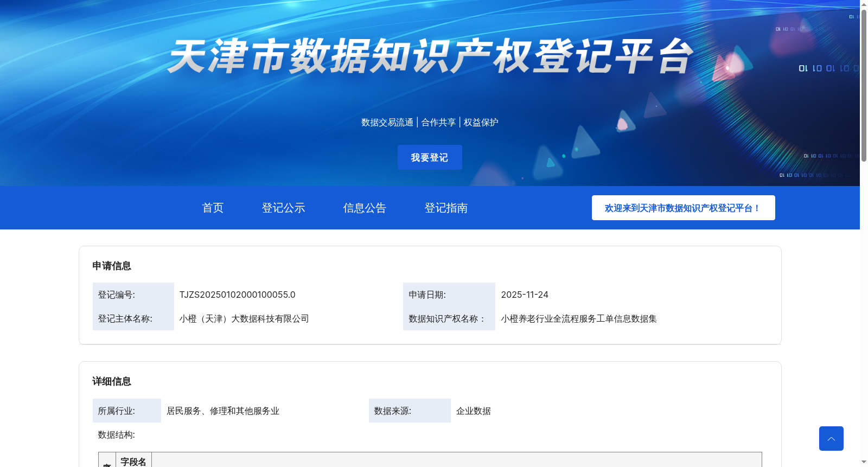Click scrollbar up arrow
Screen dimensions: 868x467
(x=864, y=4)
